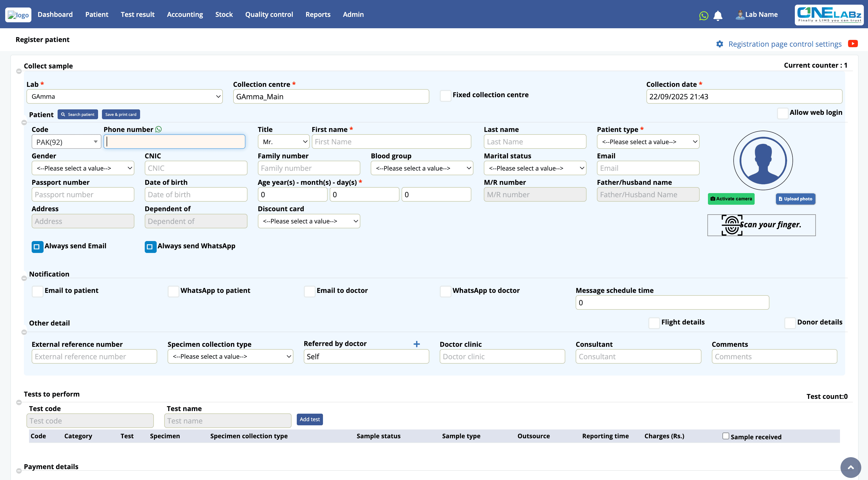Click the Referred by doctor field
This screenshot has width=868, height=480.
(x=366, y=356)
